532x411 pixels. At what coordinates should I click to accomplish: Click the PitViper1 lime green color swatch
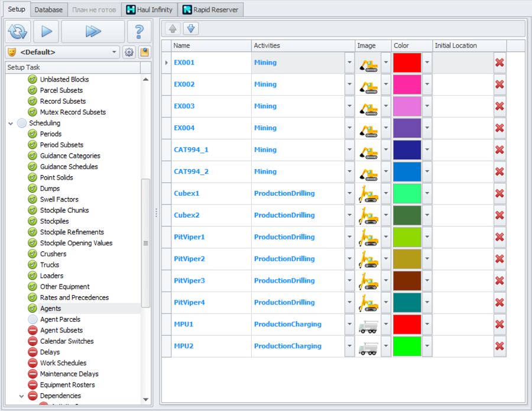click(x=407, y=237)
